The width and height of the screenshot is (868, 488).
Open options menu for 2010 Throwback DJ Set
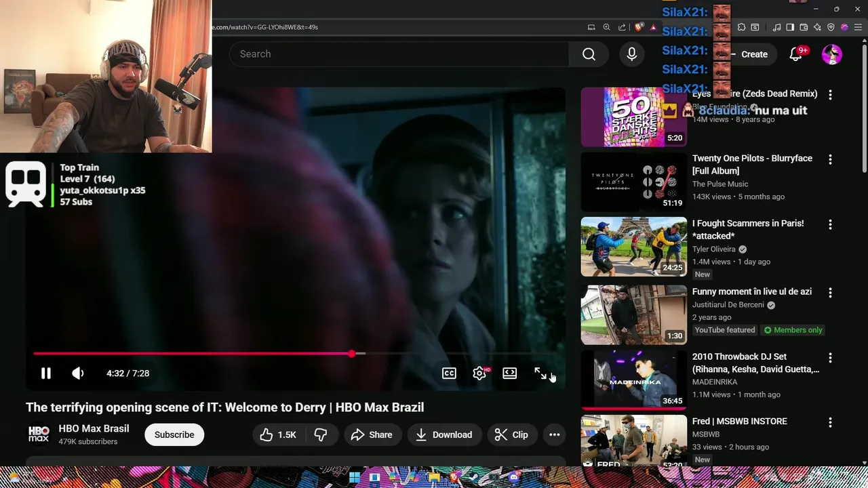tap(830, 358)
